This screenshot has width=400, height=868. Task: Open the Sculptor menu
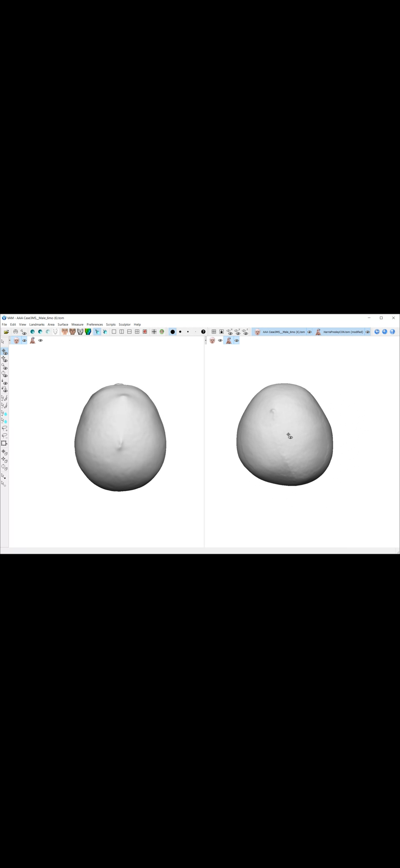(x=125, y=324)
